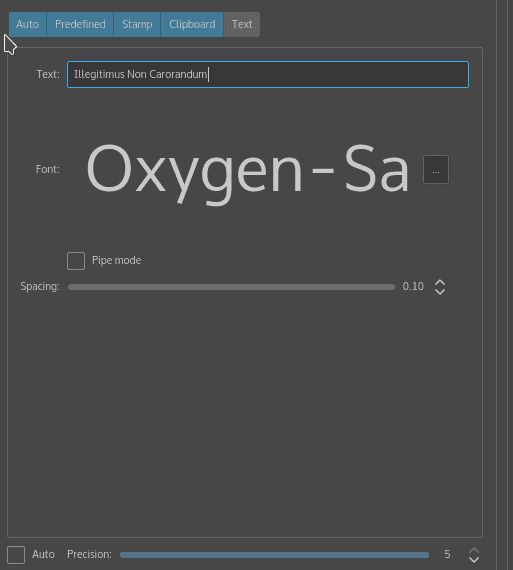The image size is (513, 570).
Task: Click into the Text input field
Action: (268, 75)
